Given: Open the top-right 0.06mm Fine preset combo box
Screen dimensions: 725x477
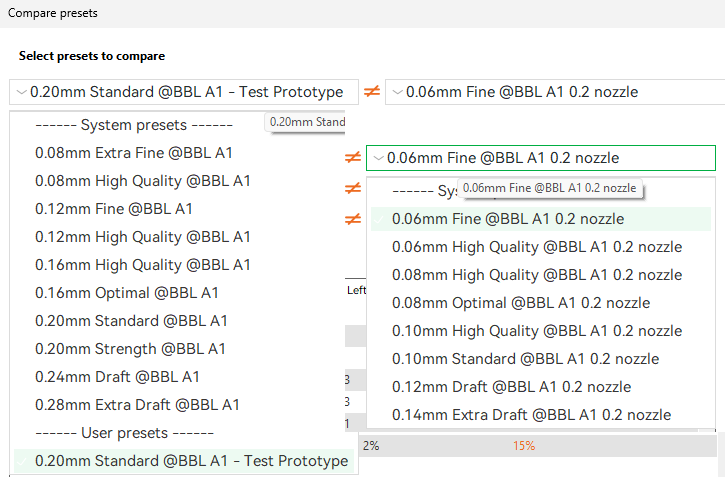Looking at the screenshot, I should (x=555, y=92).
